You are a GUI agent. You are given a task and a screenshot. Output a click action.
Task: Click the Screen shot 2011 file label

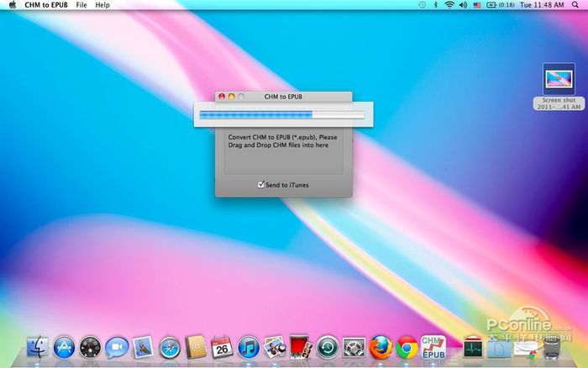pyautogui.click(x=559, y=103)
